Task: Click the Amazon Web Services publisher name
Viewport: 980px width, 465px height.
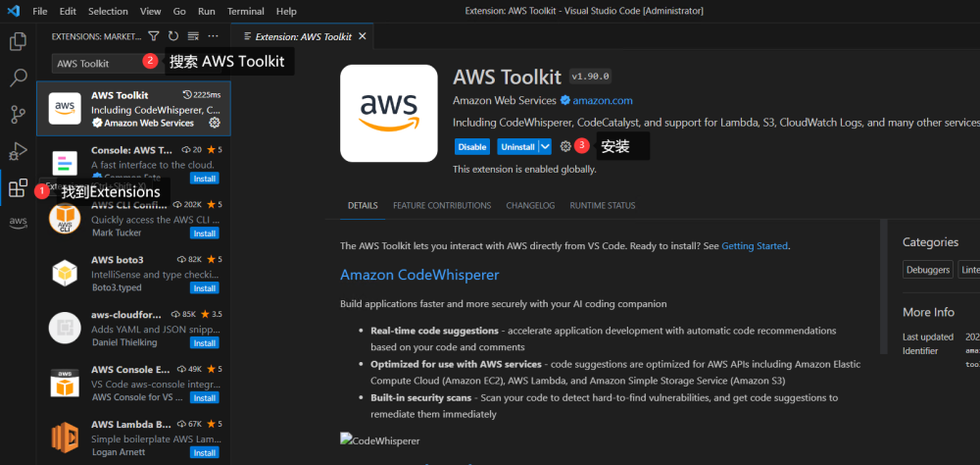Action: coord(505,100)
